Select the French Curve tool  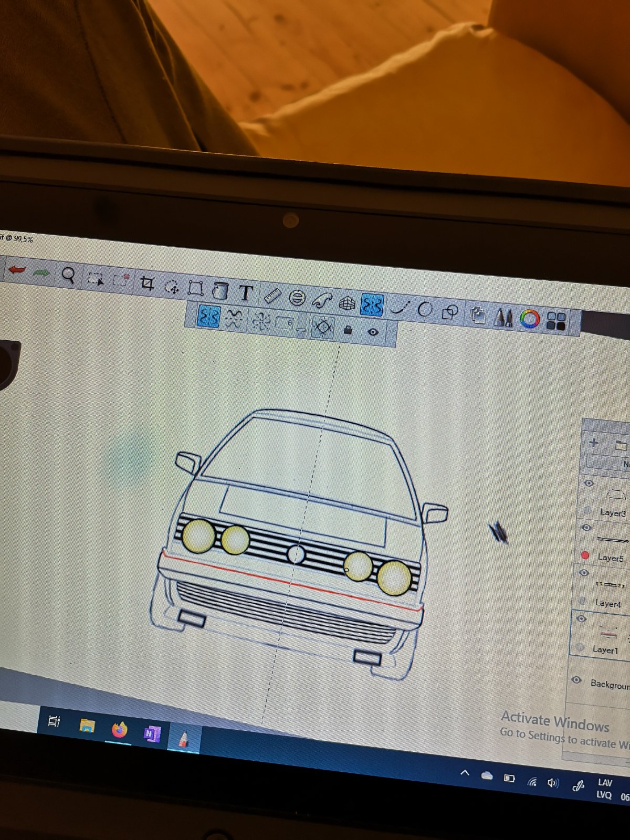322,300
